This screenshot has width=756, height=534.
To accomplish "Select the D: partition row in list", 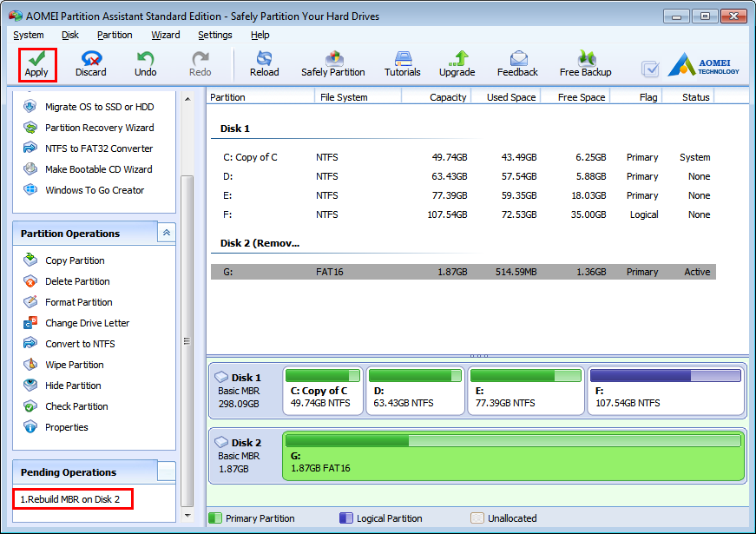I will click(463, 176).
